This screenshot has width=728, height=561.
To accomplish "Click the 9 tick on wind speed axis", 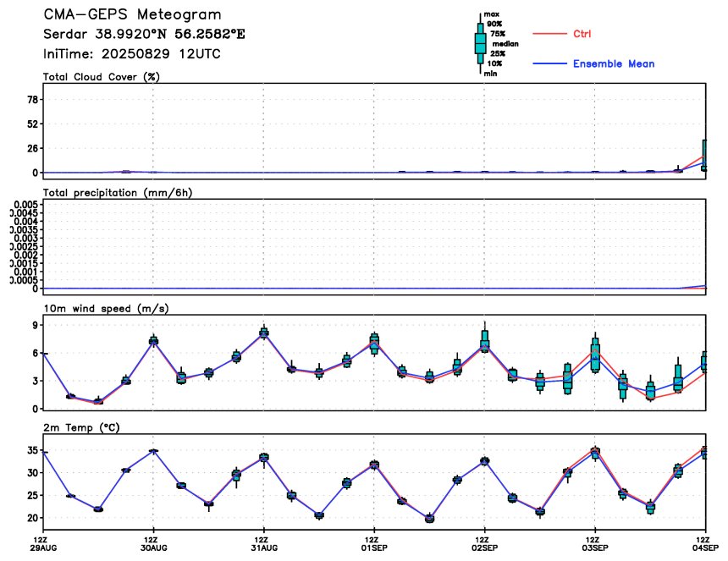I will [x=35, y=325].
